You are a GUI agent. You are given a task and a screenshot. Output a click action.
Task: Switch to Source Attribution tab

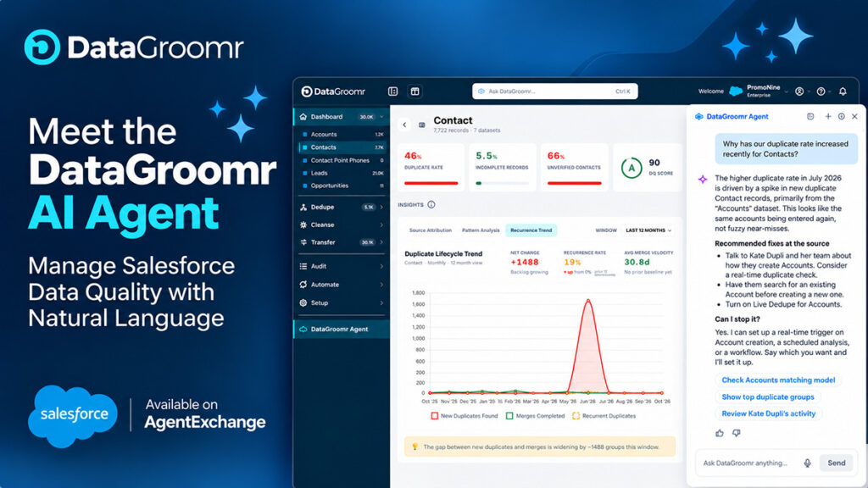click(430, 230)
